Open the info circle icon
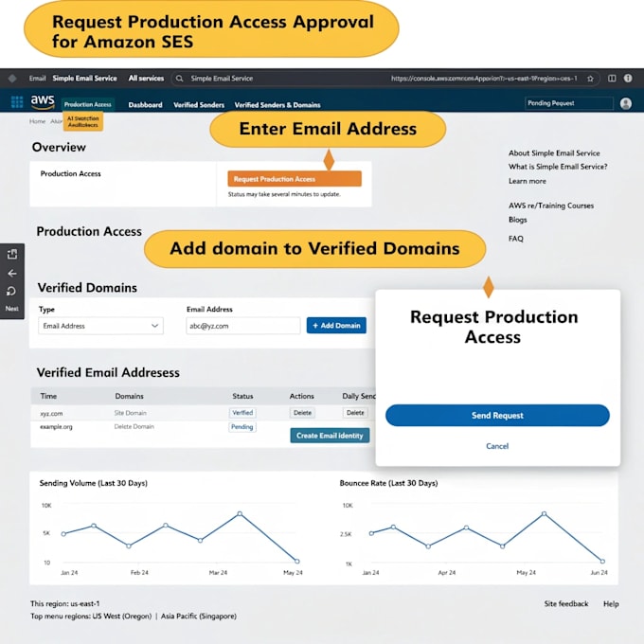 coord(628,78)
